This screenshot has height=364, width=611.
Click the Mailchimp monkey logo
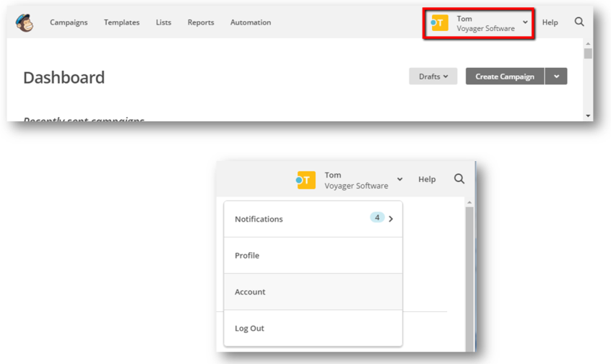25,22
